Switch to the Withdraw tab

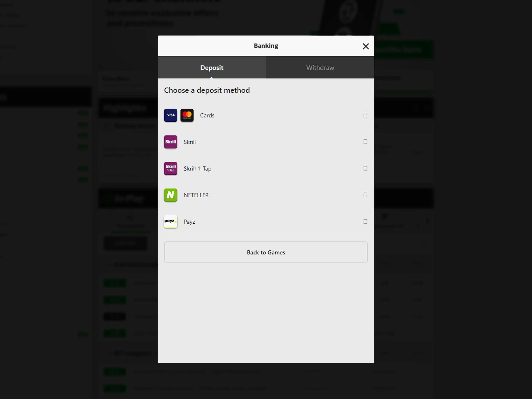click(x=320, y=67)
